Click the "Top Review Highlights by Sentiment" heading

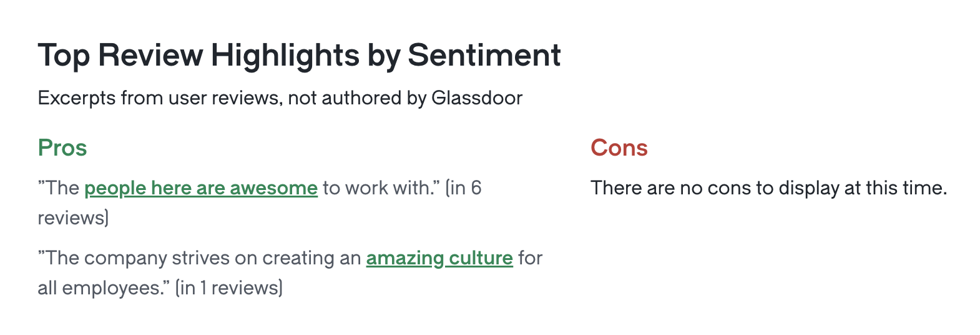300,56
